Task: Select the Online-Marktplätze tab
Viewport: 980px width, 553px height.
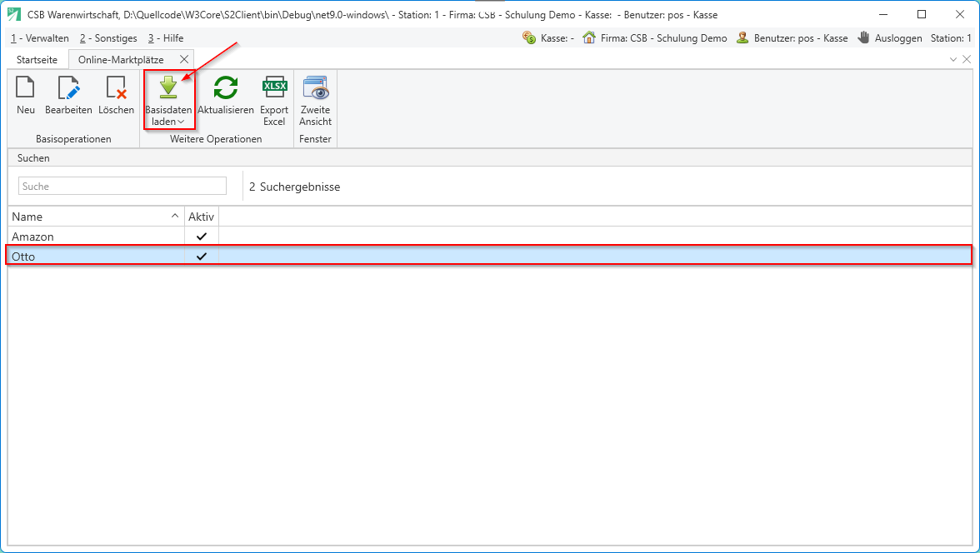Action: click(121, 60)
